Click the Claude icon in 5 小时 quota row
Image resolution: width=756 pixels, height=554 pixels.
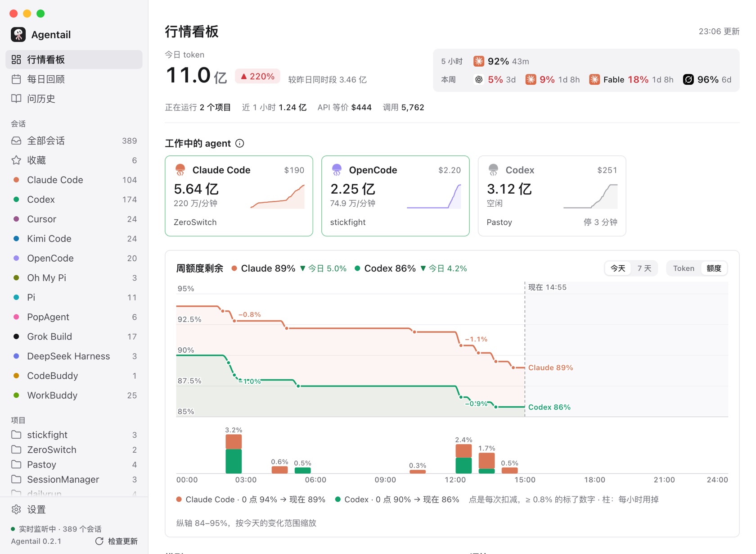pos(479,61)
